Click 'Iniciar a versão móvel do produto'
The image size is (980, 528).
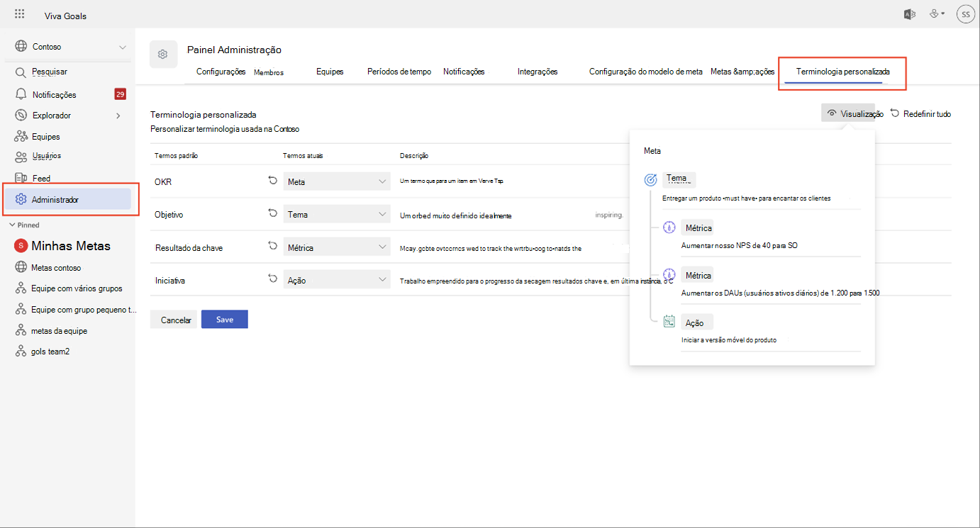pyautogui.click(x=728, y=340)
